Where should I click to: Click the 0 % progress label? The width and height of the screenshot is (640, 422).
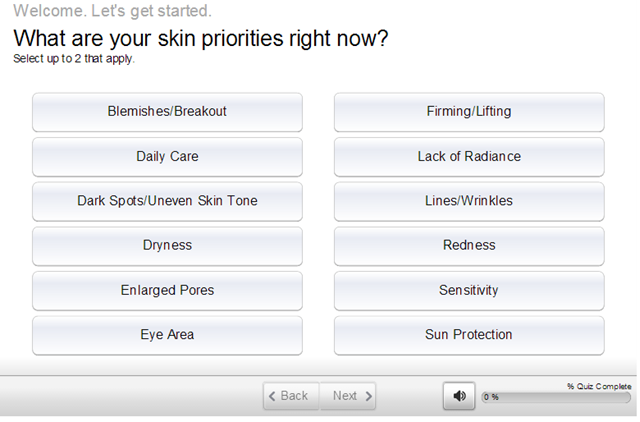(x=492, y=397)
